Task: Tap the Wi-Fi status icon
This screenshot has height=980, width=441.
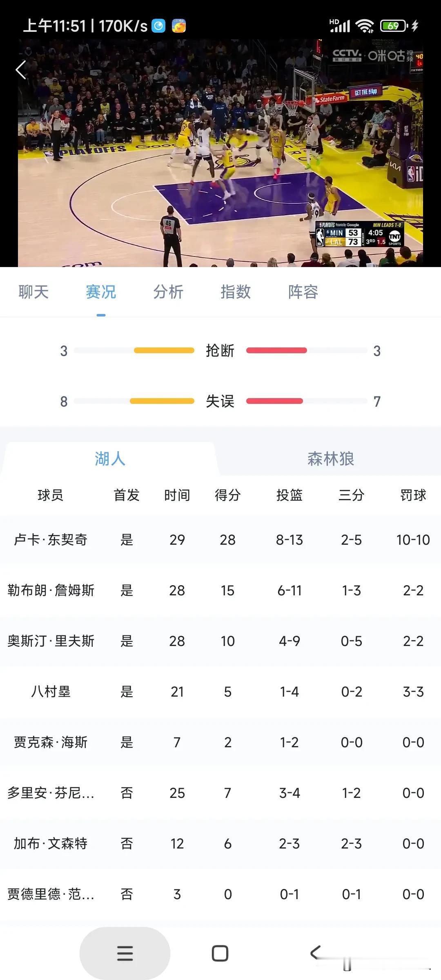Action: tap(365, 26)
